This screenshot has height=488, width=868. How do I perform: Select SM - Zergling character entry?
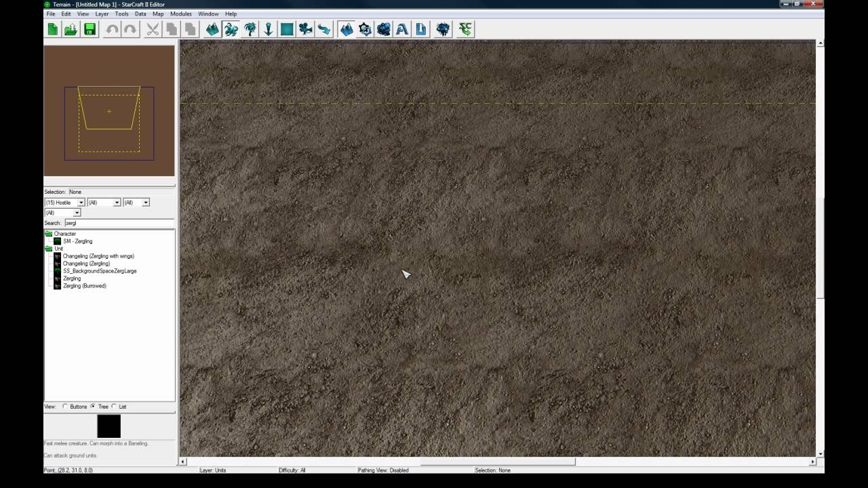click(77, 241)
